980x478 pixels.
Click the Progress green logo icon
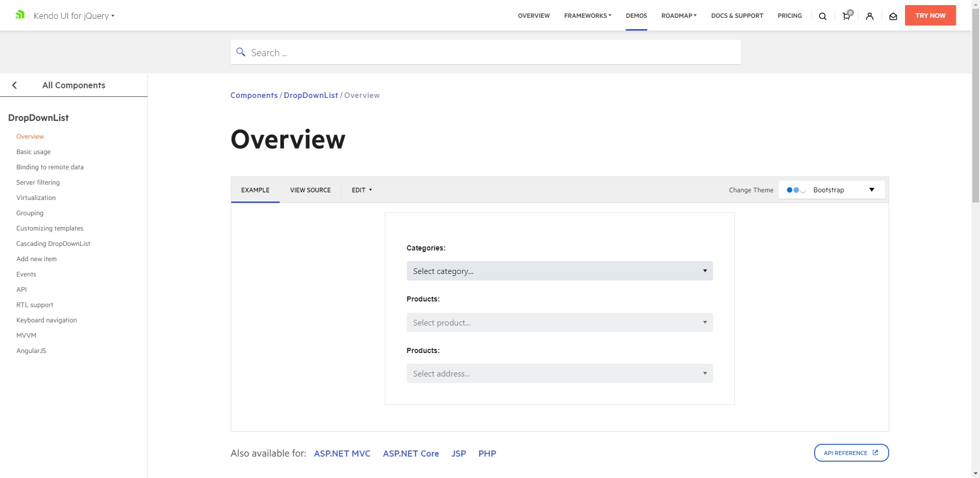pos(20,15)
